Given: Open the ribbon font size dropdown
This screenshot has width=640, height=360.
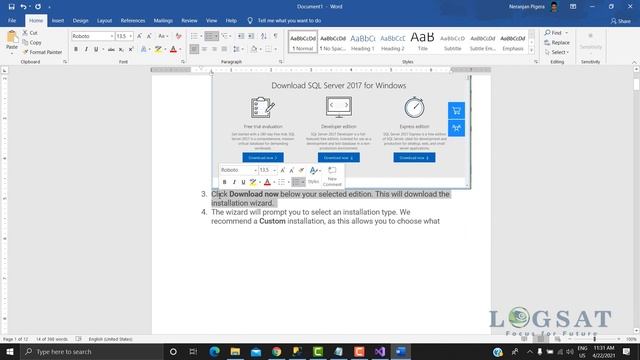Looking at the screenshot, I should coord(131,36).
